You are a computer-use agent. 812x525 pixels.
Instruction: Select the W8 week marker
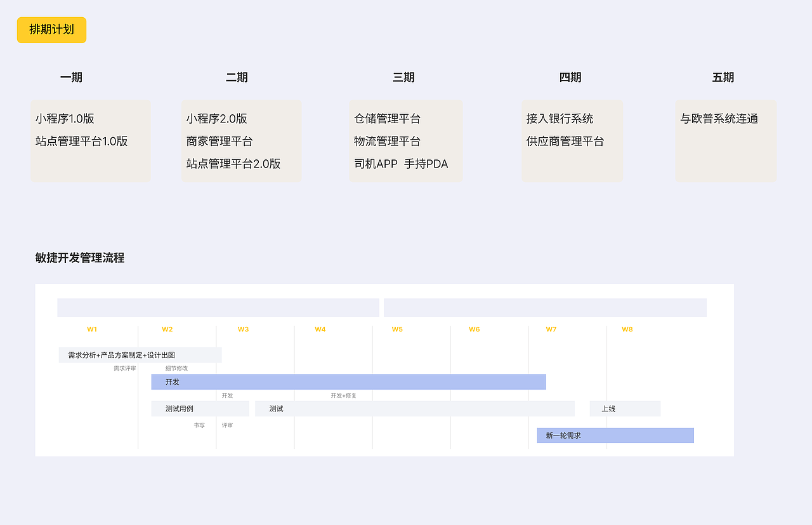(x=626, y=329)
